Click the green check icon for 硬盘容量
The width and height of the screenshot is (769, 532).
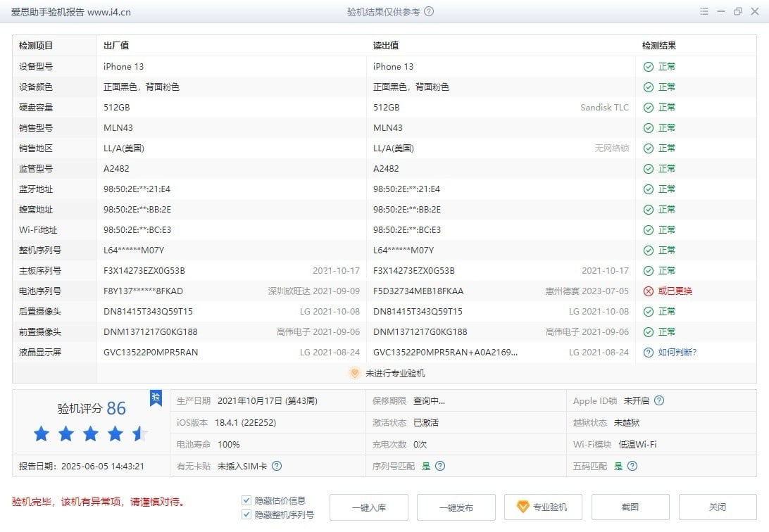[x=649, y=107]
